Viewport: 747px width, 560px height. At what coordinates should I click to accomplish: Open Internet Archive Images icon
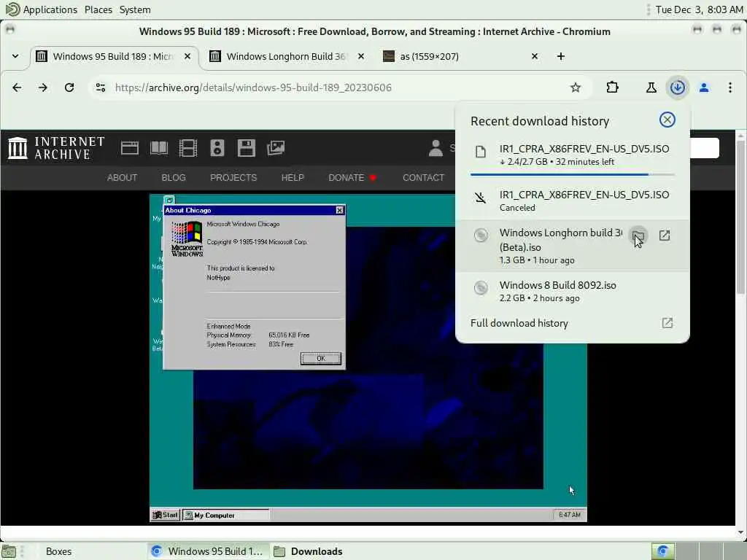[x=276, y=148]
